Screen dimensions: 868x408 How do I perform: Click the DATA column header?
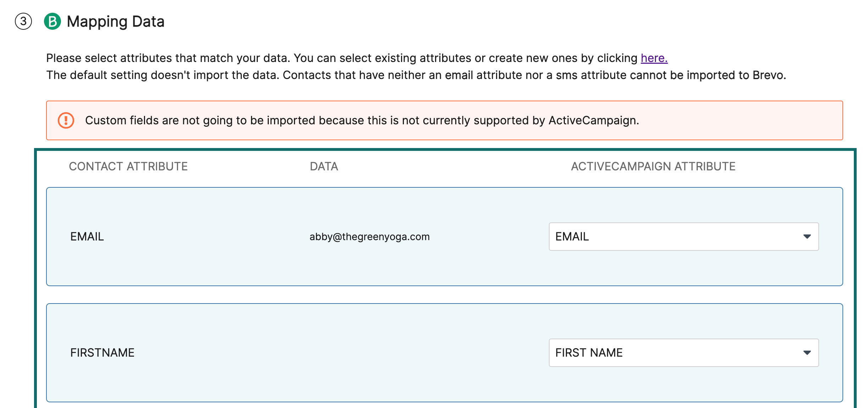[324, 166]
